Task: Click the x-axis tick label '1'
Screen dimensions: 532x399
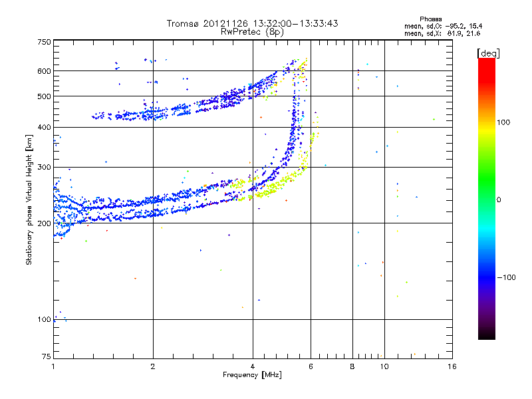Action: coord(53,366)
